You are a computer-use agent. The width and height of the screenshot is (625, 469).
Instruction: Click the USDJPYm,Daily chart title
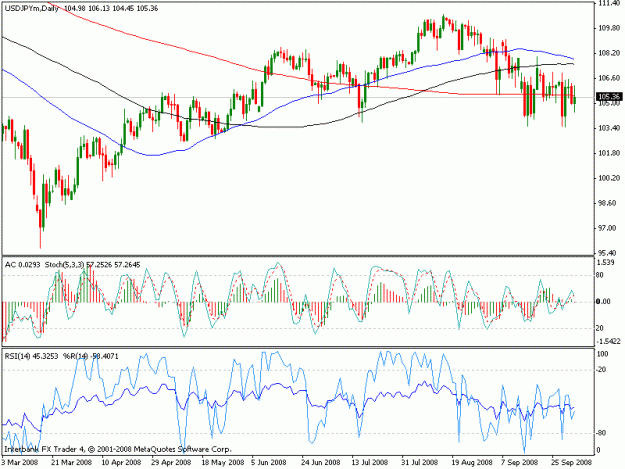pyautogui.click(x=31, y=8)
